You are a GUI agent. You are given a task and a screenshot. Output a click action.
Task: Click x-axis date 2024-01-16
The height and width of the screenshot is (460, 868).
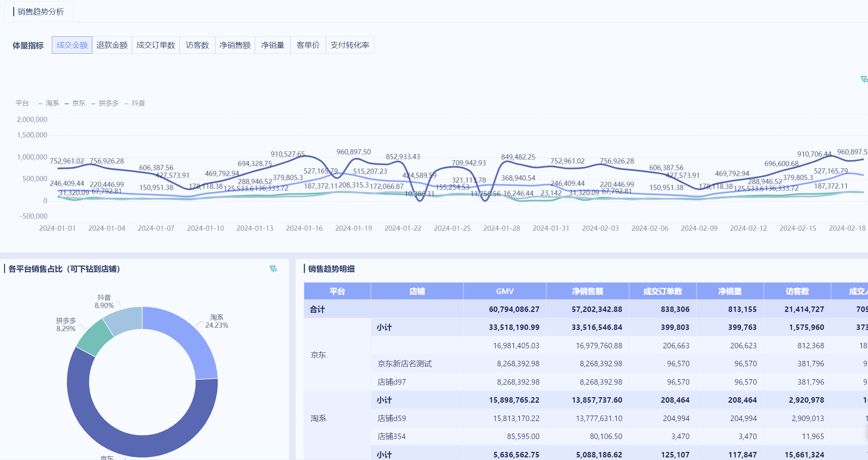(304, 228)
